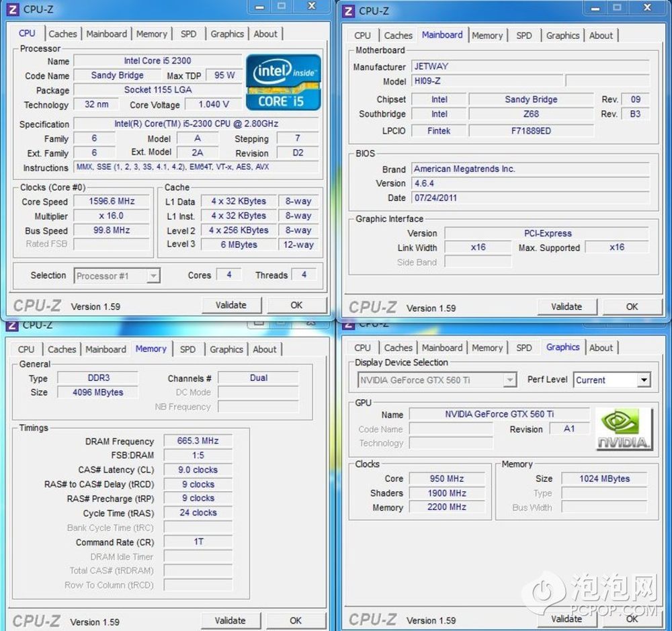This screenshot has width=672, height=631.
Task: Click OK in the GeForce graphics window
Action: (632, 619)
